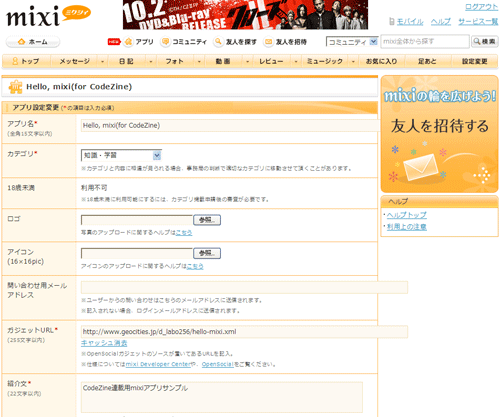This screenshot has width=500, height=417.
Task: Click the ロゴ file path field
Action: coord(137,220)
